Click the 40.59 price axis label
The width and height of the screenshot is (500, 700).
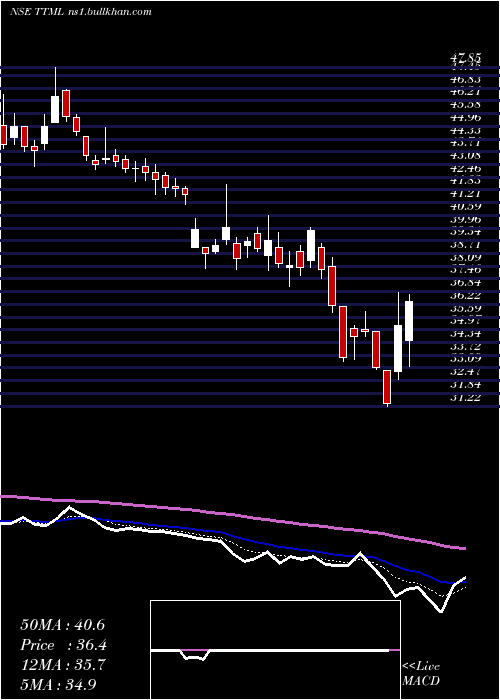(x=465, y=206)
